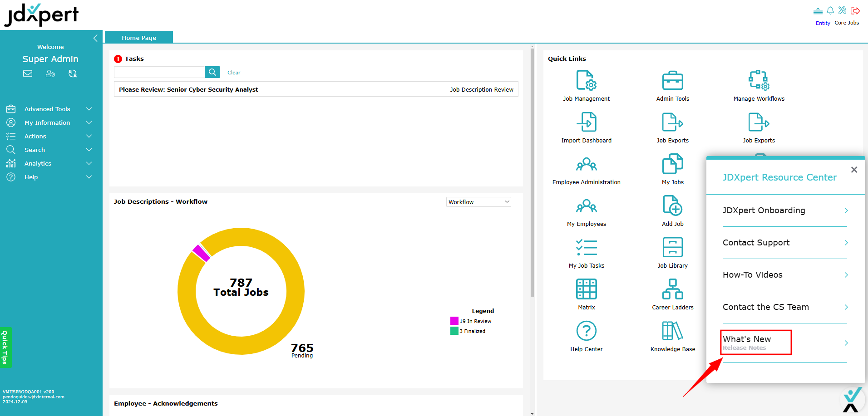This screenshot has width=868, height=416.
Task: Click the main panel vertical scrollbar
Action: (532, 172)
